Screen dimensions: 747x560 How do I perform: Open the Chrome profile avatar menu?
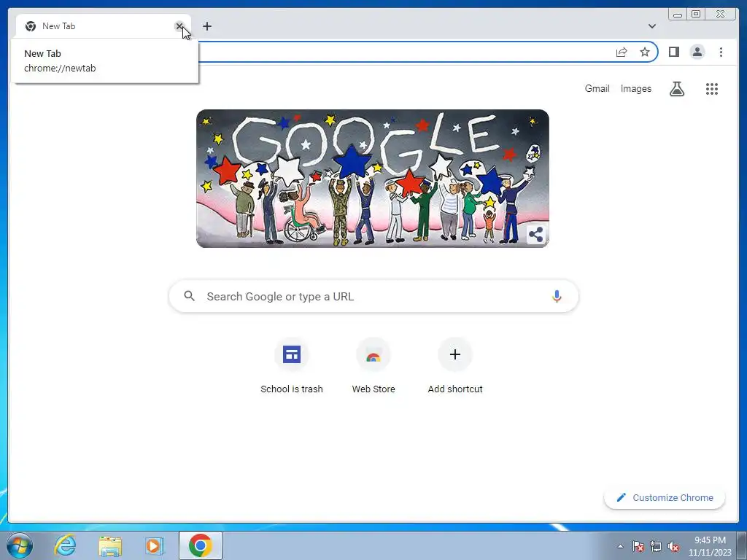coord(697,52)
